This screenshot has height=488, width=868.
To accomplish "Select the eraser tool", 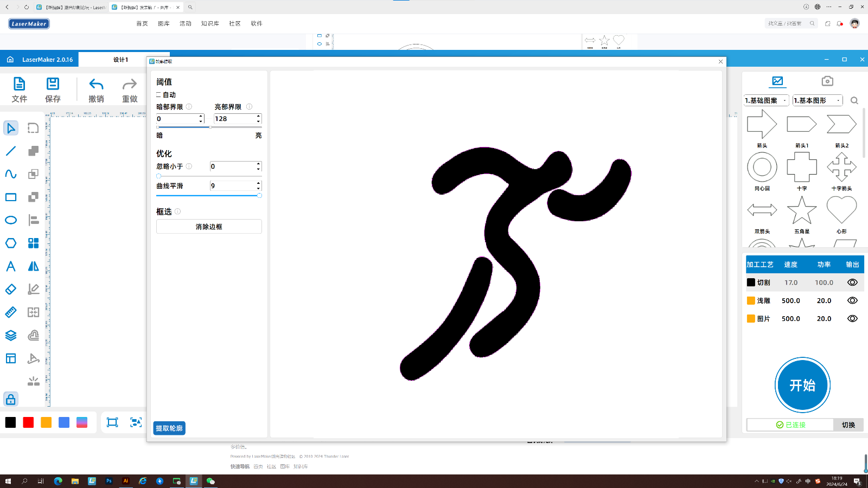I will pyautogui.click(x=10, y=289).
